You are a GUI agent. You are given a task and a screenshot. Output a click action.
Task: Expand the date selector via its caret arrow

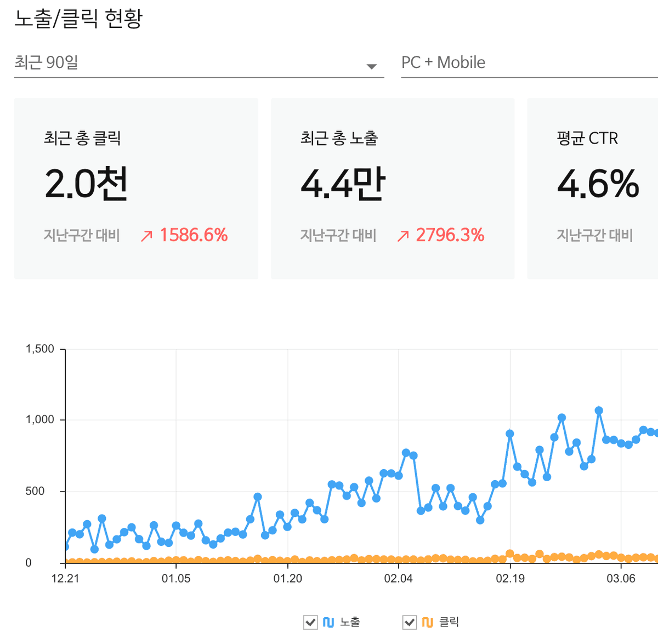click(372, 66)
